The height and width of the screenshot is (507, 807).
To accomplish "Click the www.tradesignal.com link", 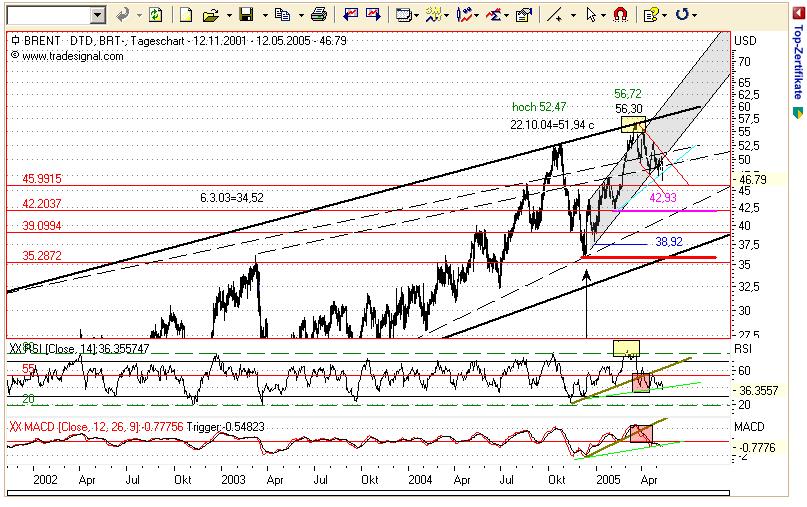I will pyautogui.click(x=73, y=56).
